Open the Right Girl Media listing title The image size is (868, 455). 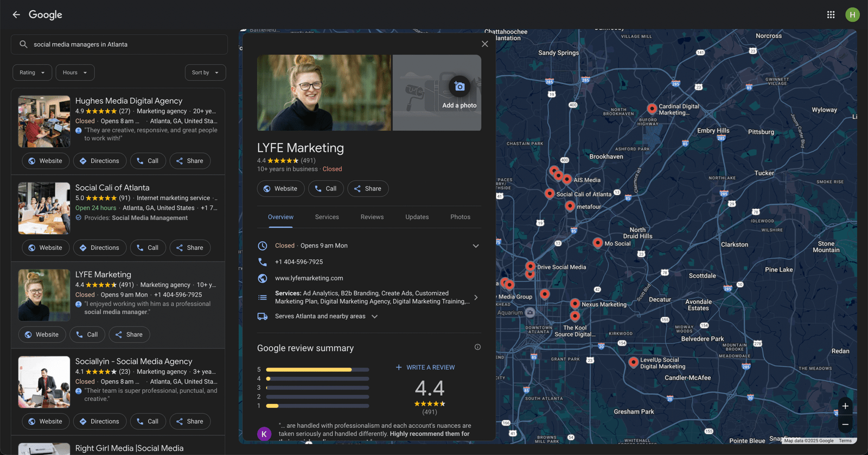click(129, 448)
